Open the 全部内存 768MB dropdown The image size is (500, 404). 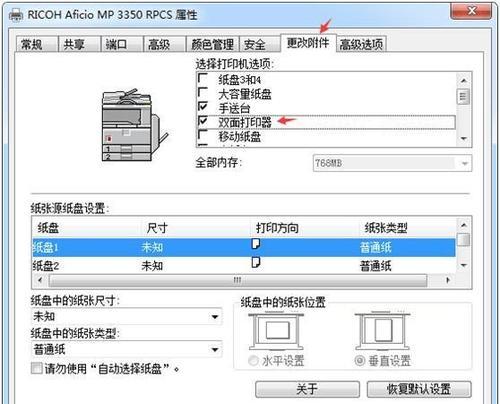tap(392, 163)
